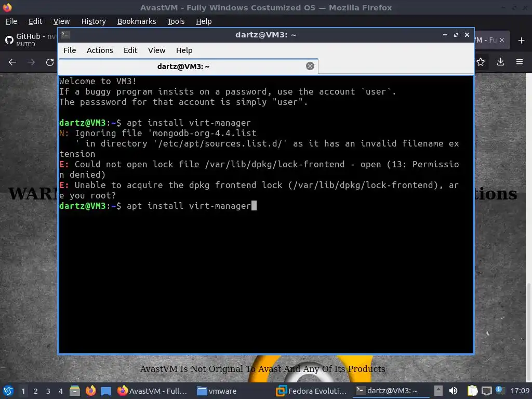This screenshot has width=532, height=399.
Task: Click the 17:09 clock in the panel
Action: pos(520,391)
